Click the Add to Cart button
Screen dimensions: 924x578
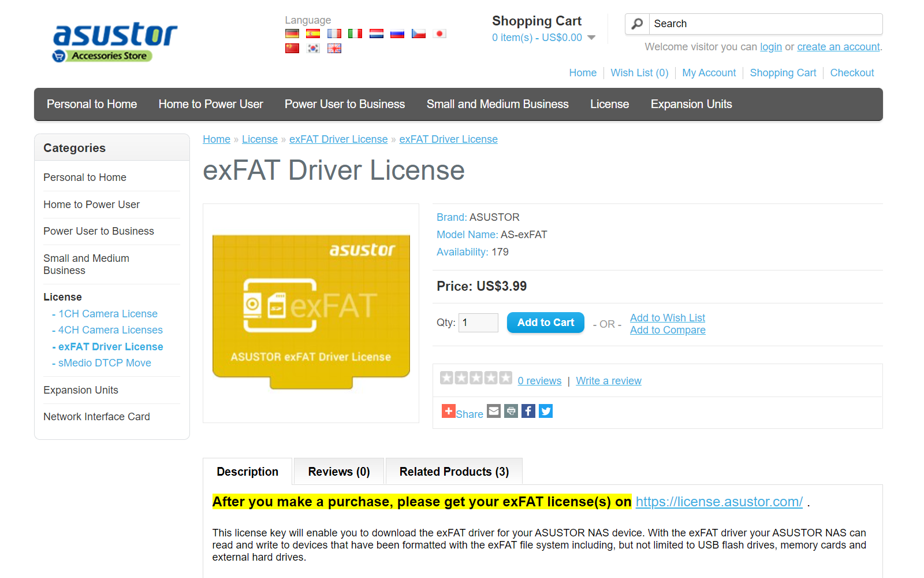pyautogui.click(x=546, y=323)
